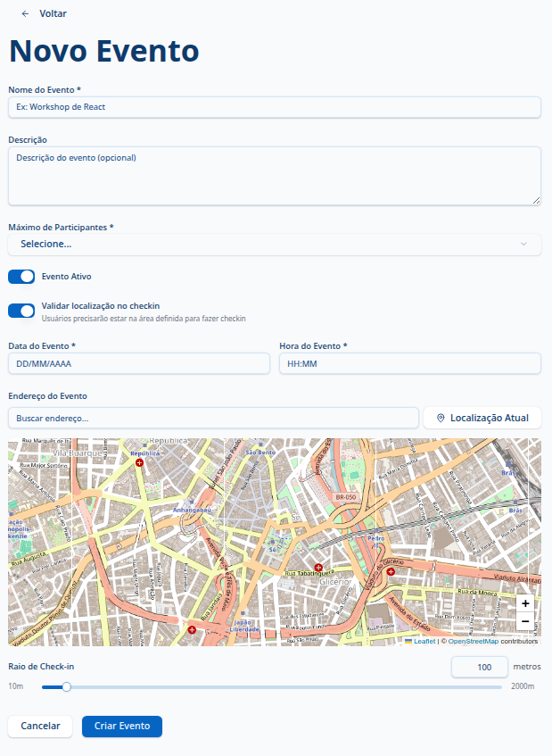Click the hospital marker near República
The height and width of the screenshot is (756, 552).
pyautogui.click(x=138, y=462)
